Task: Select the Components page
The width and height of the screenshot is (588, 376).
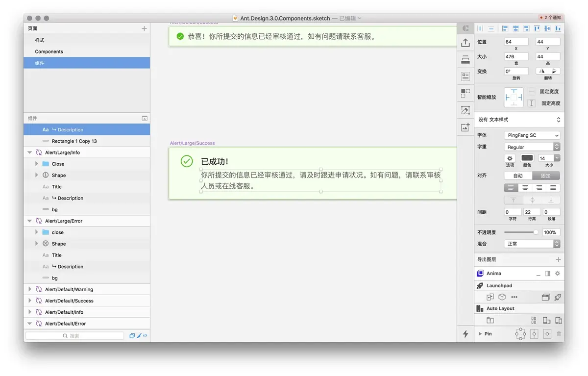Action: pos(87,51)
